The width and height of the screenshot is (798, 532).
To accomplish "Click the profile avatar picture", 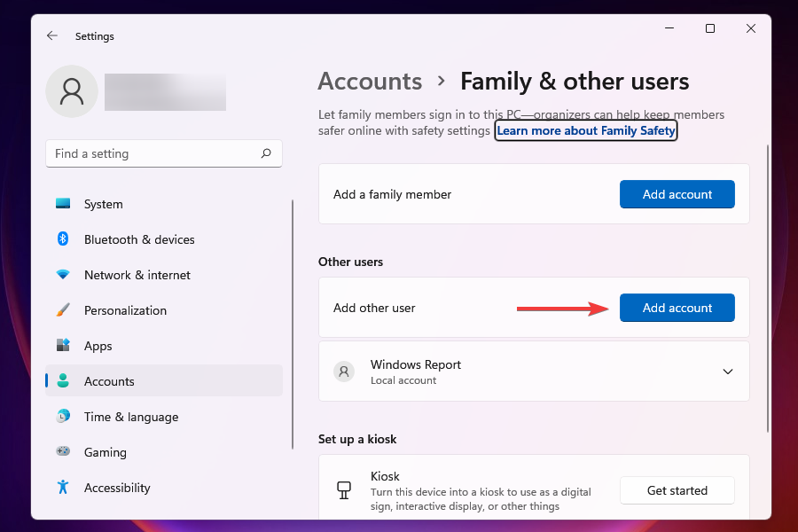I will (x=72, y=91).
